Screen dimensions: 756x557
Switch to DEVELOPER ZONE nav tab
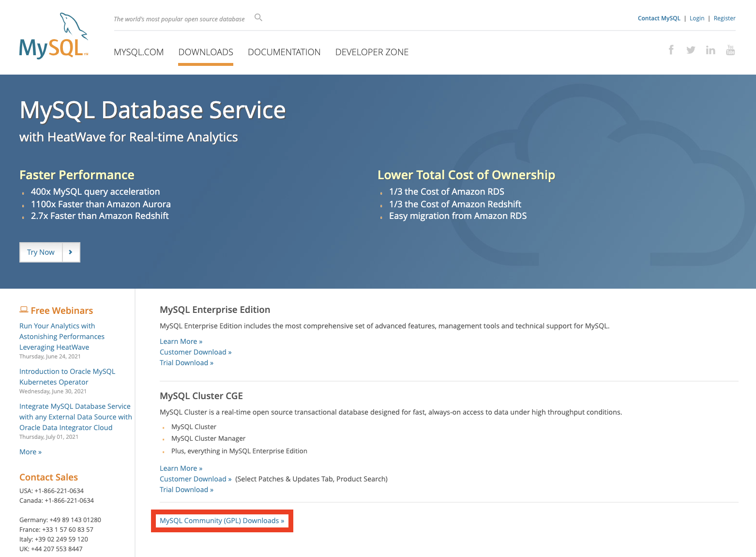point(372,52)
